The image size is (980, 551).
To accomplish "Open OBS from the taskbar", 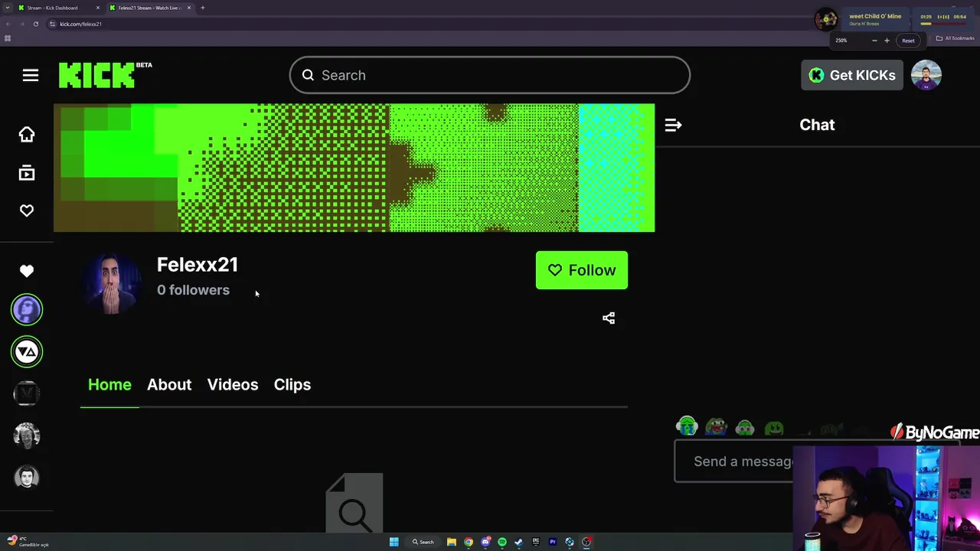I will 586,542.
